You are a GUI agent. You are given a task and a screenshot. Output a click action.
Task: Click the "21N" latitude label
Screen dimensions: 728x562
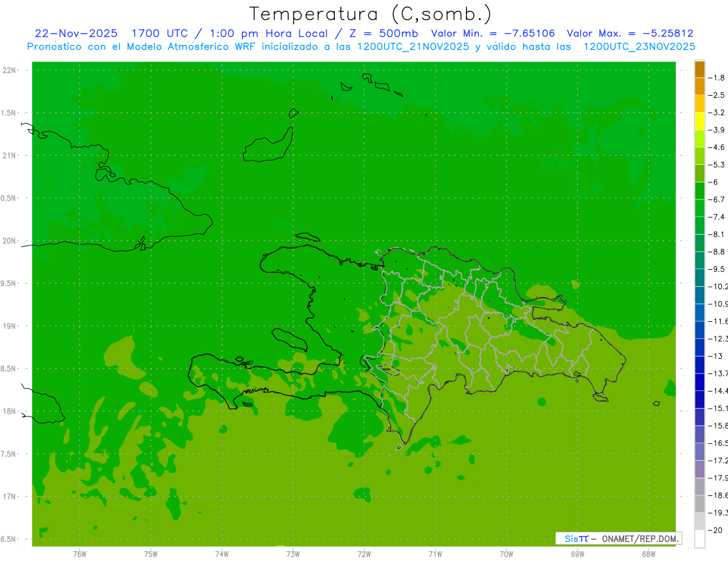pos(9,156)
